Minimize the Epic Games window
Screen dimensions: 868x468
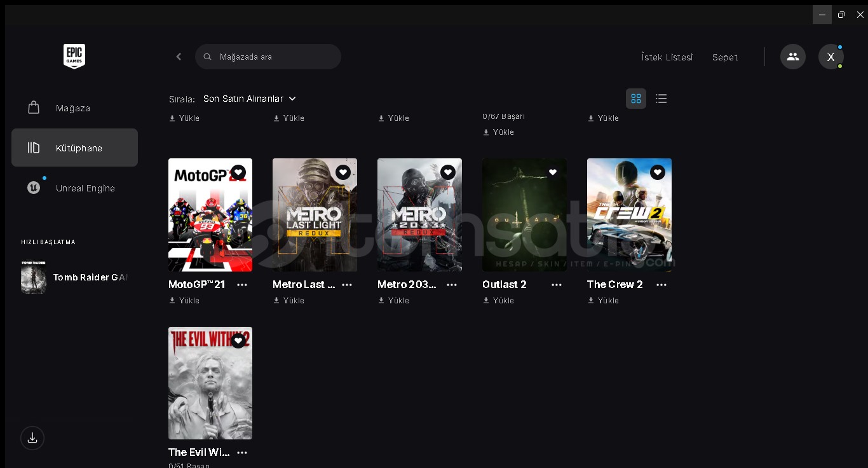822,15
